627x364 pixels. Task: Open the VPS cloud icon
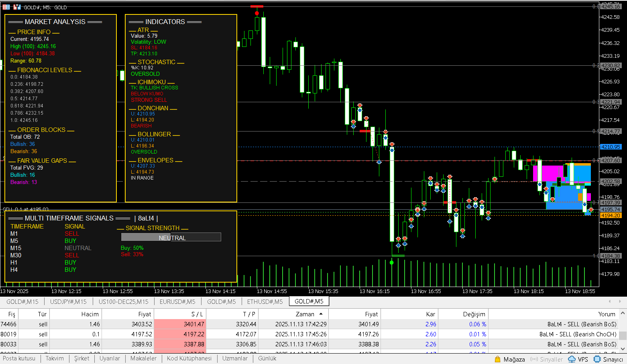coord(572,359)
